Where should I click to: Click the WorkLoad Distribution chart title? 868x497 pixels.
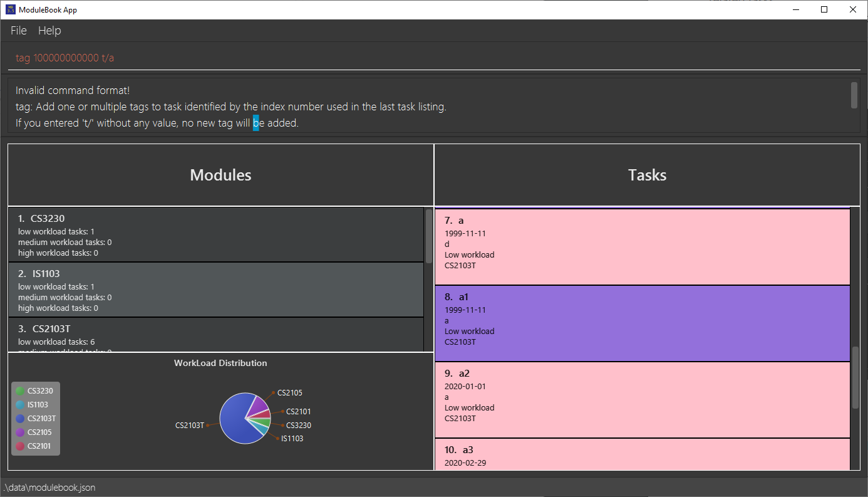pyautogui.click(x=220, y=364)
